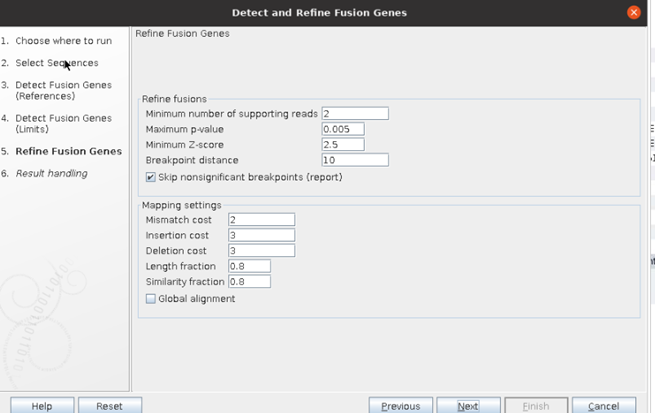The width and height of the screenshot is (655, 413).
Task: Edit the Length fraction value
Action: 249,266
